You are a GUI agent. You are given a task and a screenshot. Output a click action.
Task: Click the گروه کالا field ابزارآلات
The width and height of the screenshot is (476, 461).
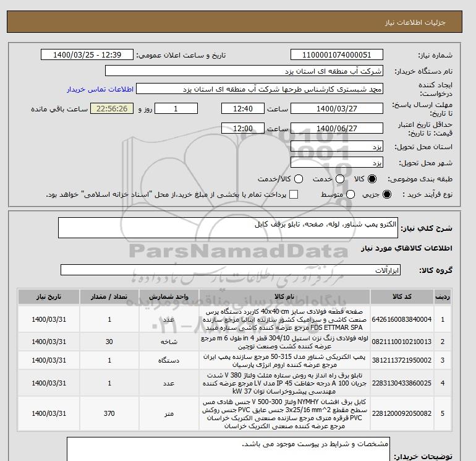[231, 270]
